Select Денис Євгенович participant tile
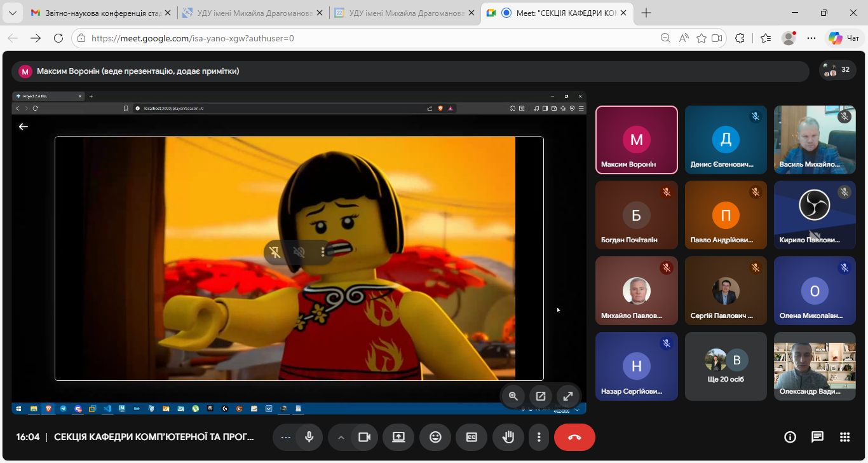Screen dimensions: 868x463 [x=726, y=140]
